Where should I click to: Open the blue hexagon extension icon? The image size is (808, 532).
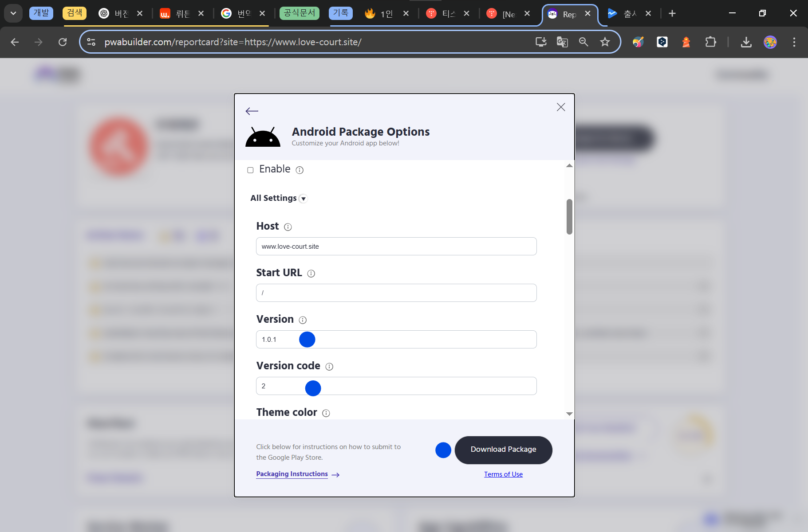(662, 42)
